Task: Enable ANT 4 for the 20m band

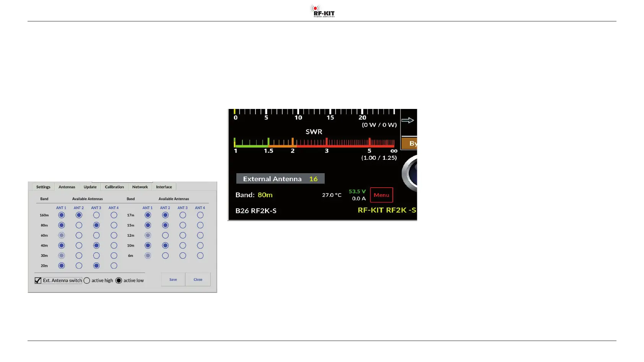Action: [x=114, y=266]
